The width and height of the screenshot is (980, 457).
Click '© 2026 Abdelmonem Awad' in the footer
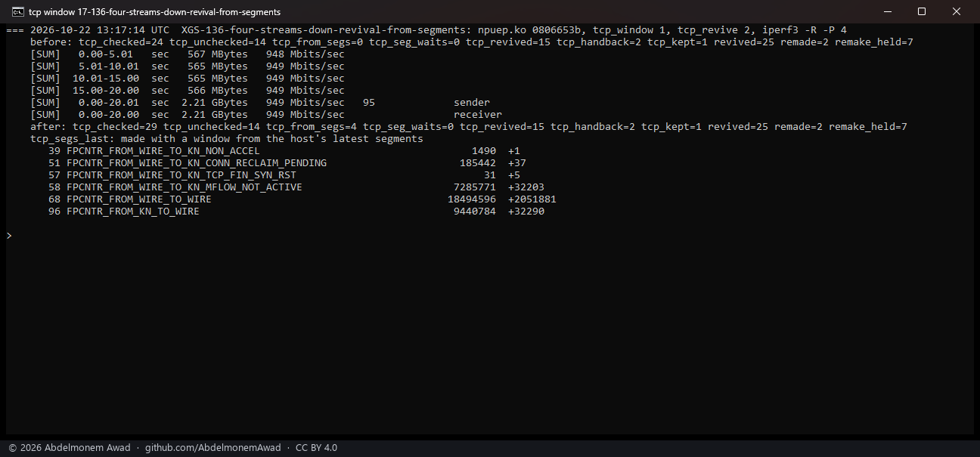click(70, 448)
